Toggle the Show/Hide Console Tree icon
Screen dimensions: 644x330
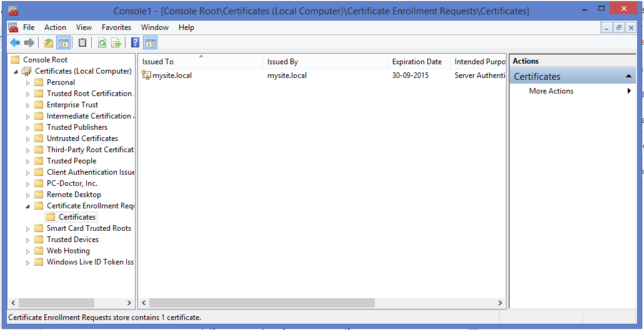[x=63, y=42]
